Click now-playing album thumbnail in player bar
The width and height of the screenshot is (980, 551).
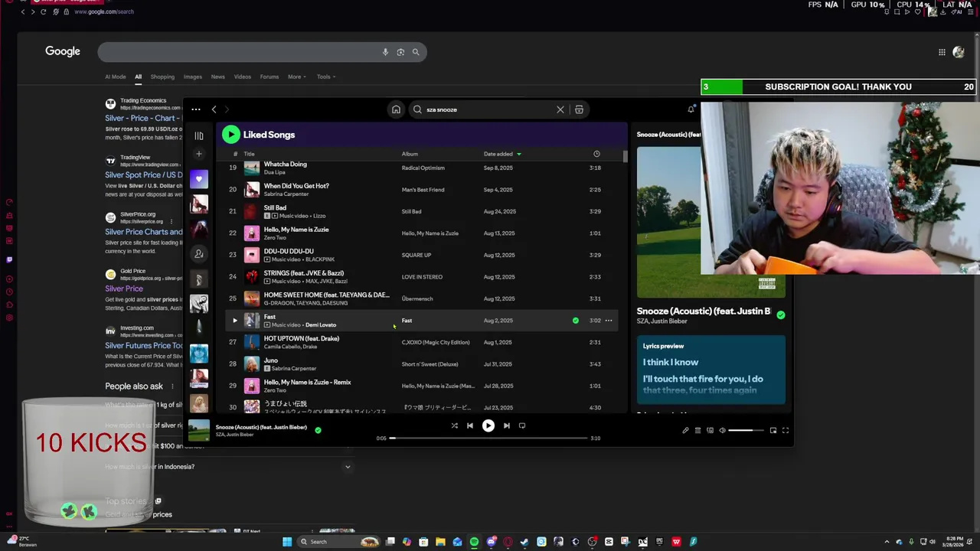(x=199, y=430)
